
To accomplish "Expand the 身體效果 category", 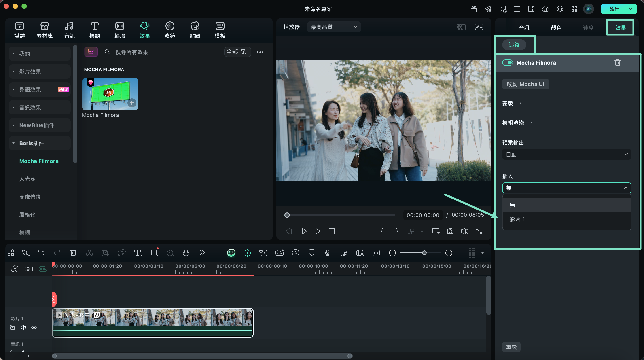I will (x=40, y=89).
